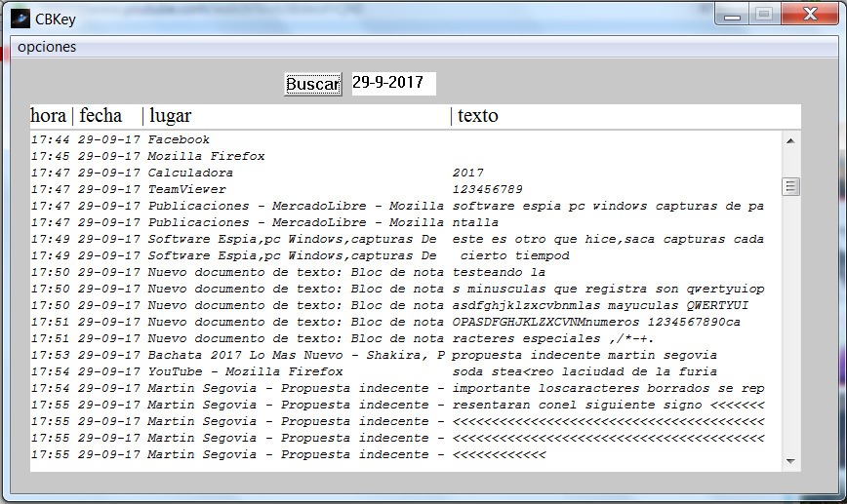Click the lugar column header
Image resolution: width=847 pixels, height=504 pixels.
coord(170,115)
